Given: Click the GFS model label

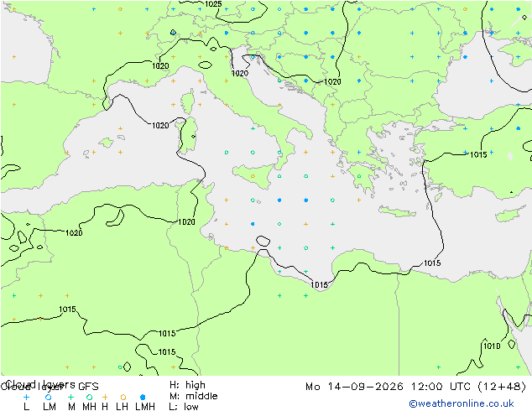Looking at the screenshot, I should [88, 387].
